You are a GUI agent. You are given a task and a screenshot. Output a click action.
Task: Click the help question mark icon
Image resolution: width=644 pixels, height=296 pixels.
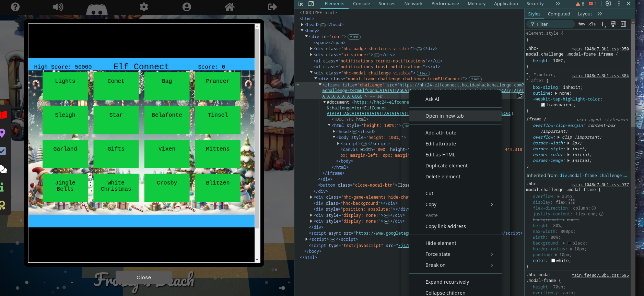click(15, 7)
